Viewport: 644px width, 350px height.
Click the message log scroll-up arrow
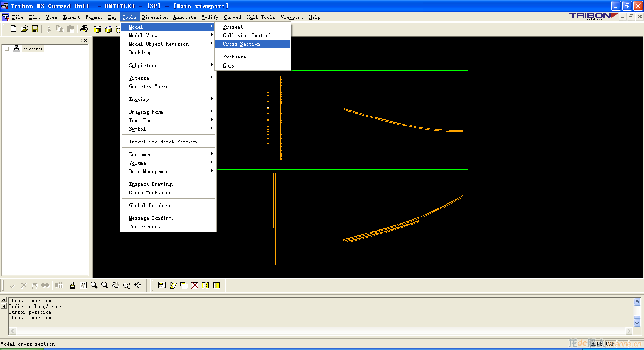coord(637,301)
